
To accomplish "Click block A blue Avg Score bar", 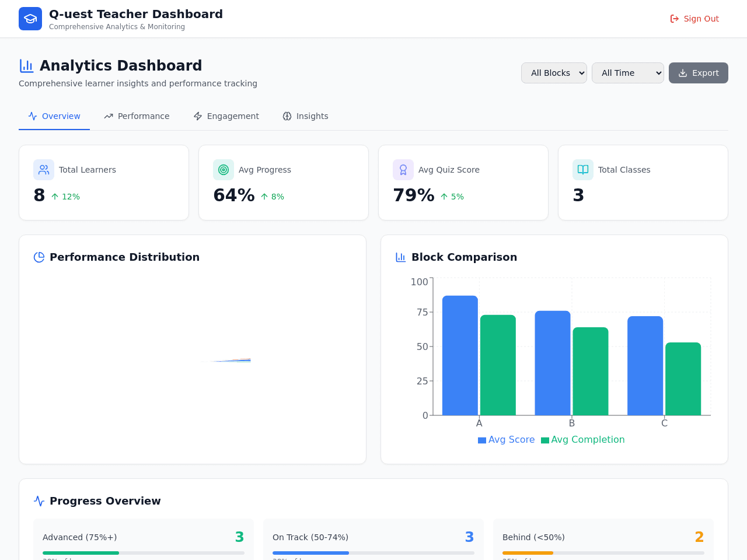I will pos(460,355).
